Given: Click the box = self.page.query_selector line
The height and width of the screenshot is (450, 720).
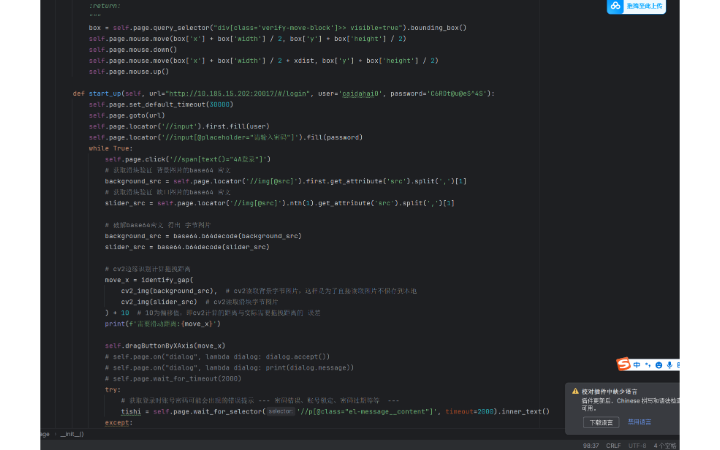Looking at the screenshot, I should 277,28.
